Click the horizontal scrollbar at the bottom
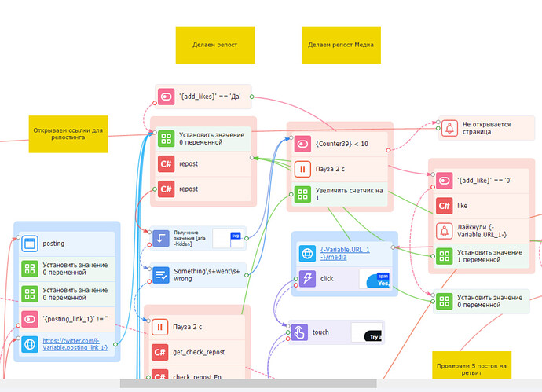Screen dimensions: 542x392 [x=248, y=383]
